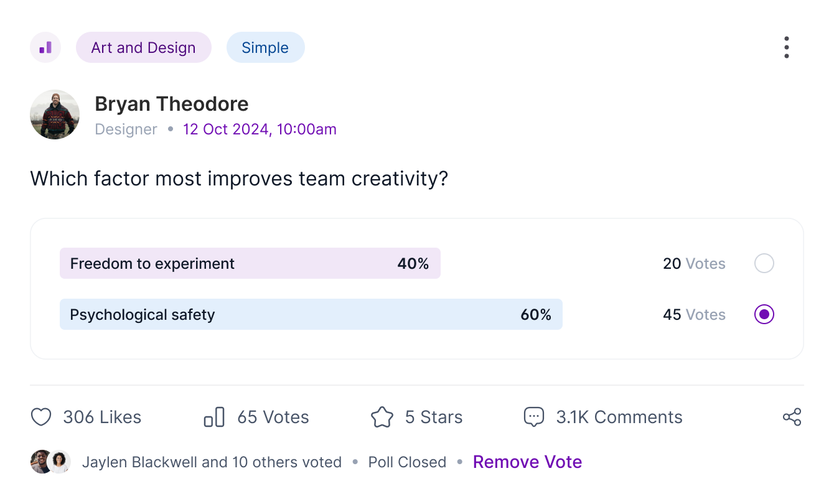Click the 3.1K Comments label
The height and width of the screenshot is (504, 834).
[x=619, y=417]
